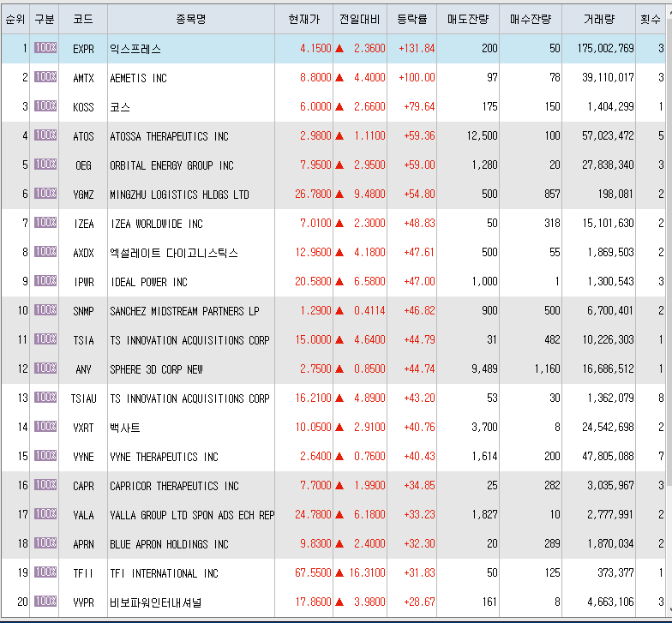
Task: Click the 100% badge in IZEA row
Action: click(x=45, y=223)
